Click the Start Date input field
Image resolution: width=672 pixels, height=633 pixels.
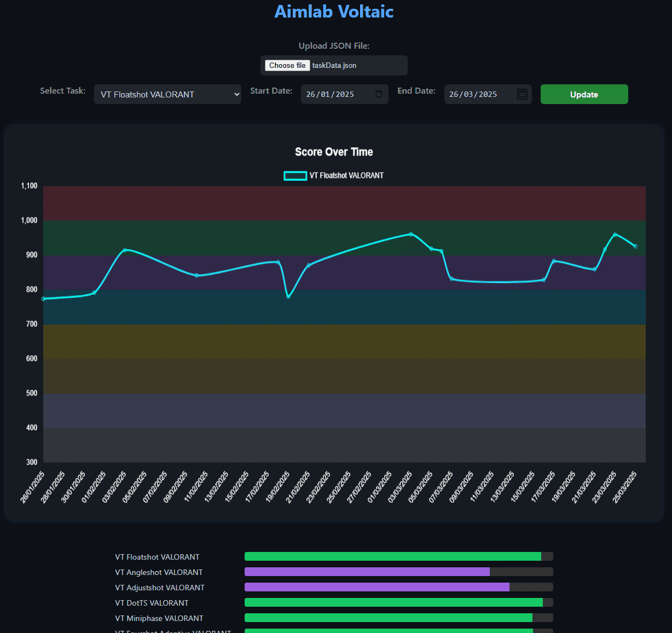[345, 94]
